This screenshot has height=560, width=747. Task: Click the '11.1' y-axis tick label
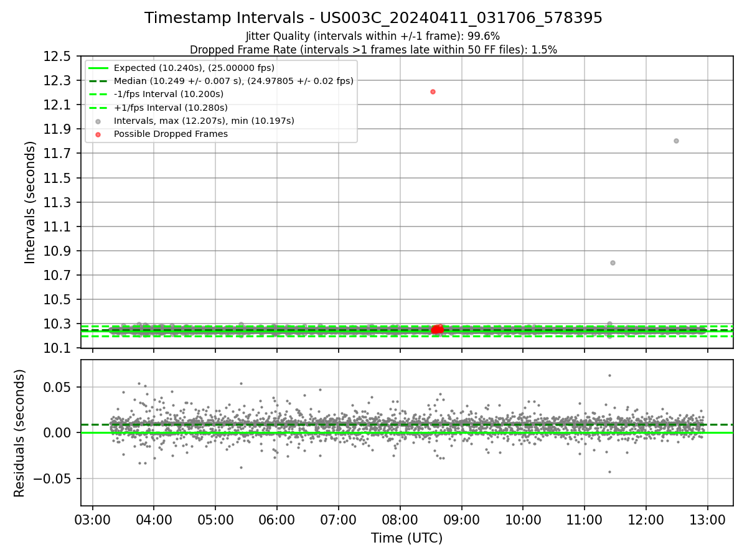[x=57, y=226]
